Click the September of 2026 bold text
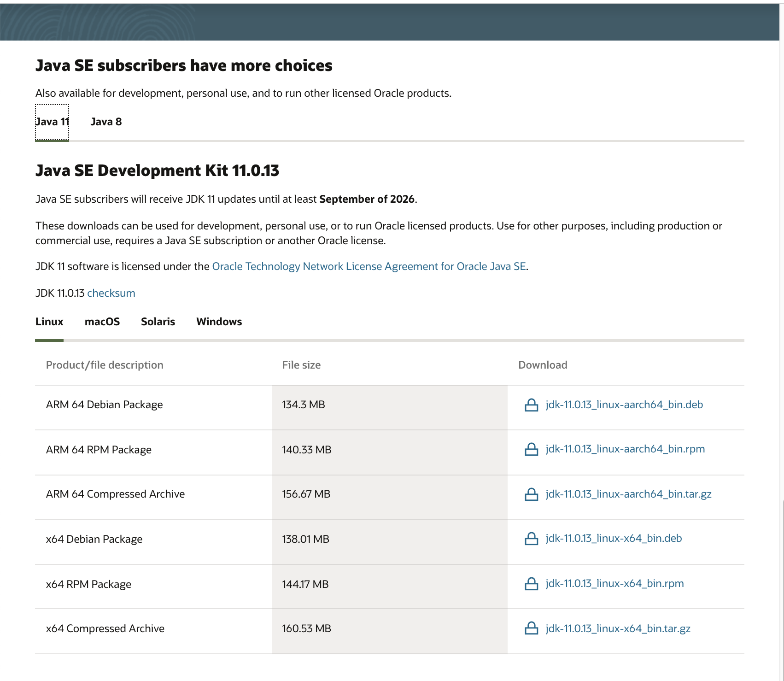 click(x=367, y=199)
